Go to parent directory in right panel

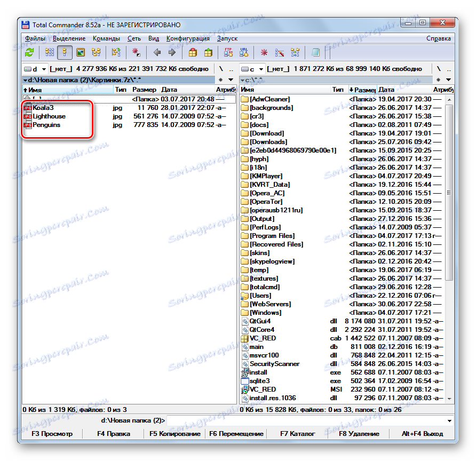(x=449, y=69)
